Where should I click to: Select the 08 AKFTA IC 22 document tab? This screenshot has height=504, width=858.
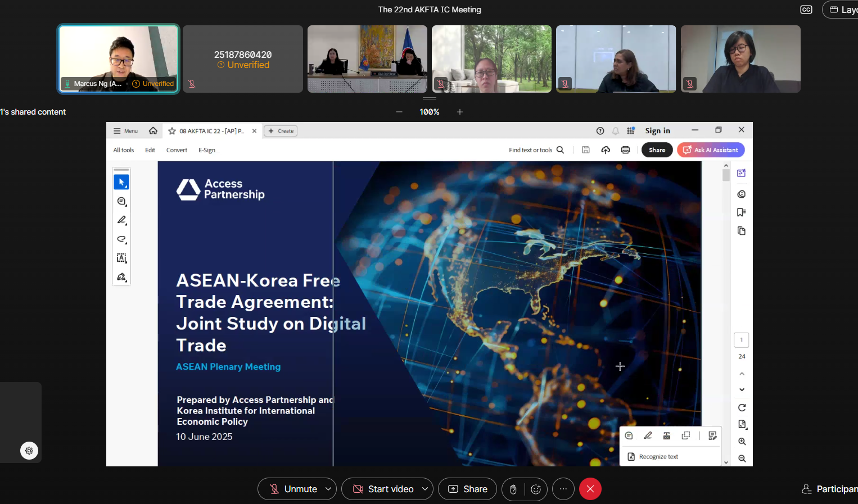(211, 131)
